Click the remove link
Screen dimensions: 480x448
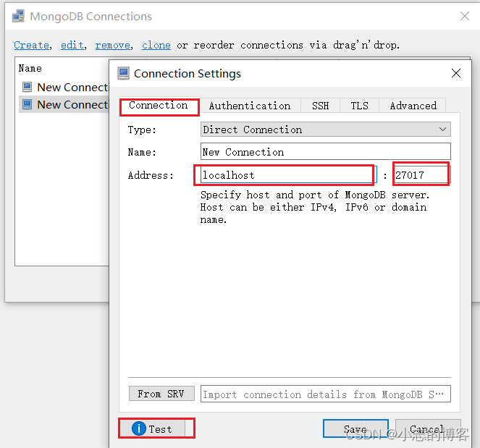(113, 45)
